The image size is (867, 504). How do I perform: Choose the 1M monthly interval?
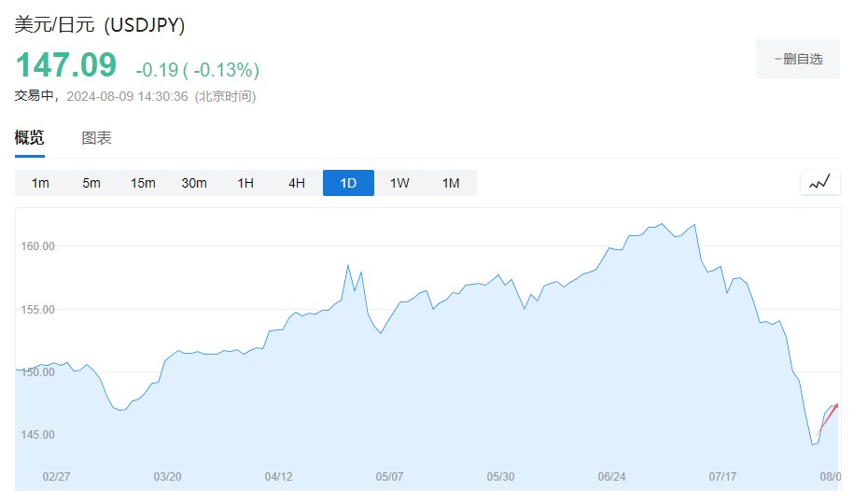coord(451,183)
